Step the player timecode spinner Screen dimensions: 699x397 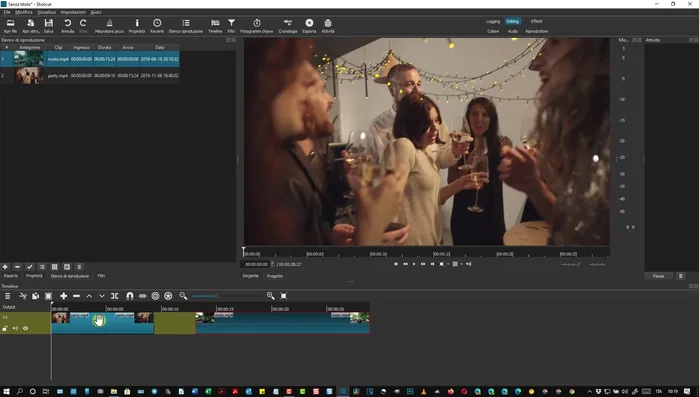(x=272, y=264)
